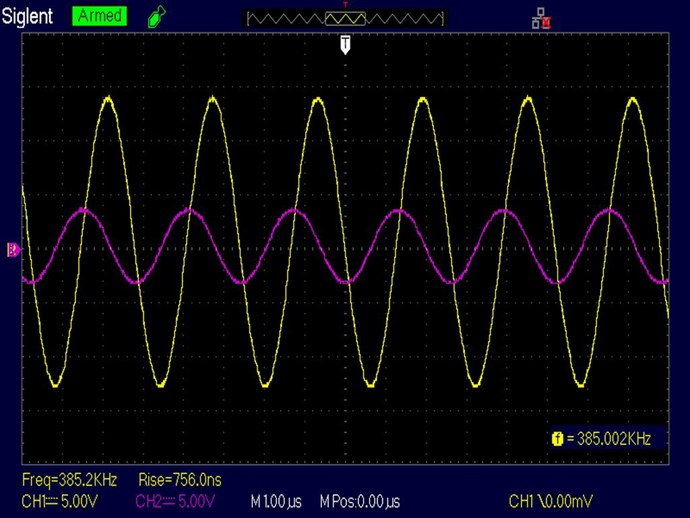Click the network connection status icon
690x518 pixels.
(x=543, y=17)
